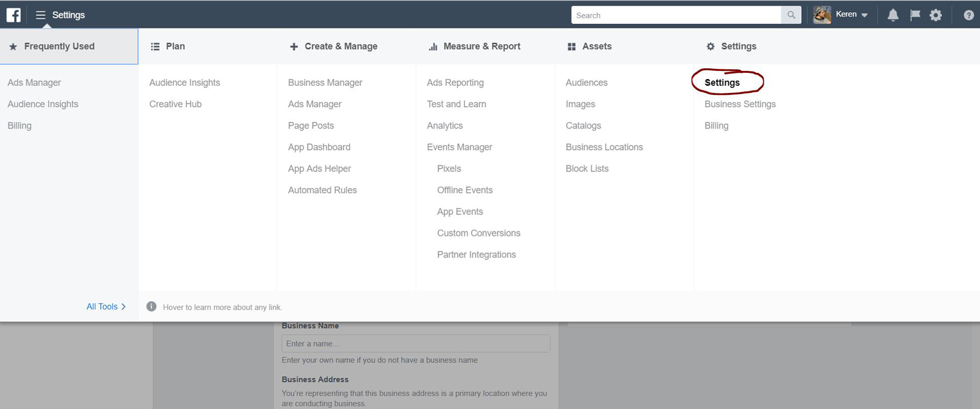This screenshot has height=409, width=980.
Task: Go to Audiences under Assets
Action: (586, 83)
